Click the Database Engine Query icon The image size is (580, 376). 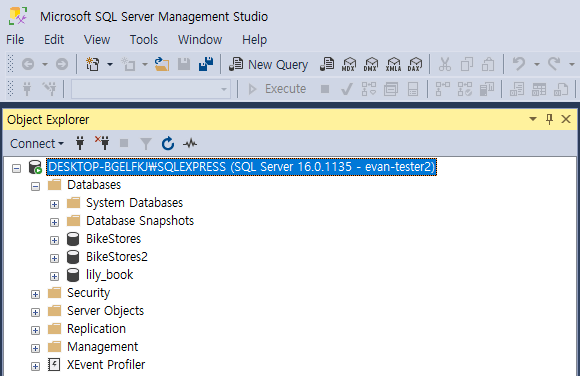pos(327,64)
